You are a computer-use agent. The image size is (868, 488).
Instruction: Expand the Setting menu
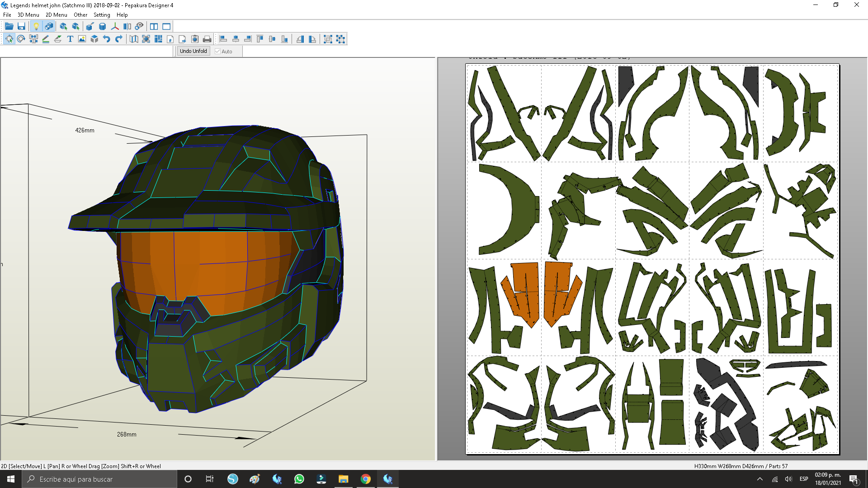point(102,15)
